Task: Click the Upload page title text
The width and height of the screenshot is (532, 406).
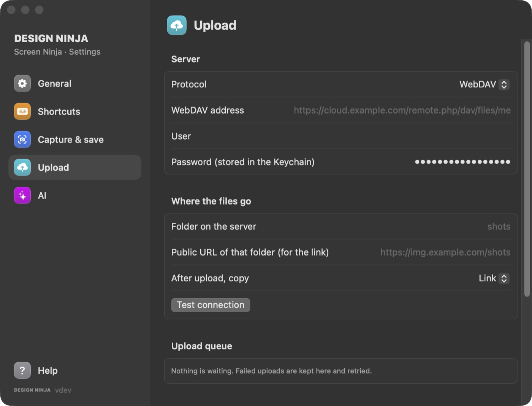Action: (x=215, y=25)
